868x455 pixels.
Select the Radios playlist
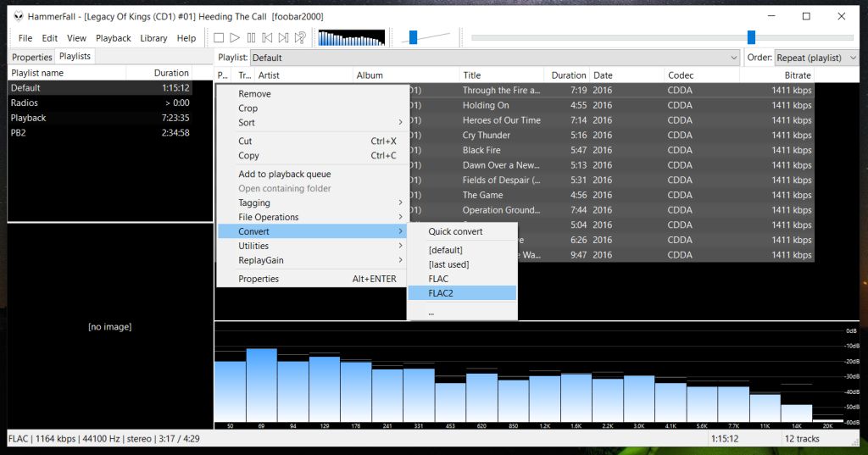(x=101, y=103)
